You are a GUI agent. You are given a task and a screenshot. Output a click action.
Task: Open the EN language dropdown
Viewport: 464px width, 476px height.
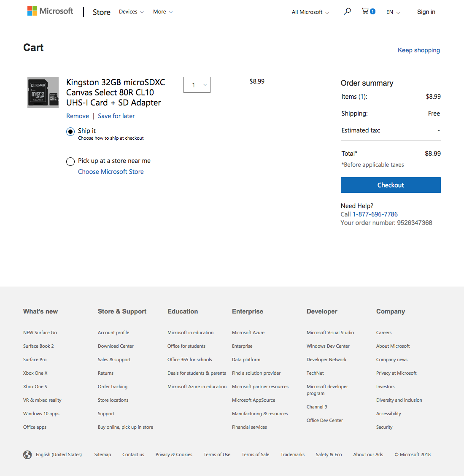tap(392, 12)
